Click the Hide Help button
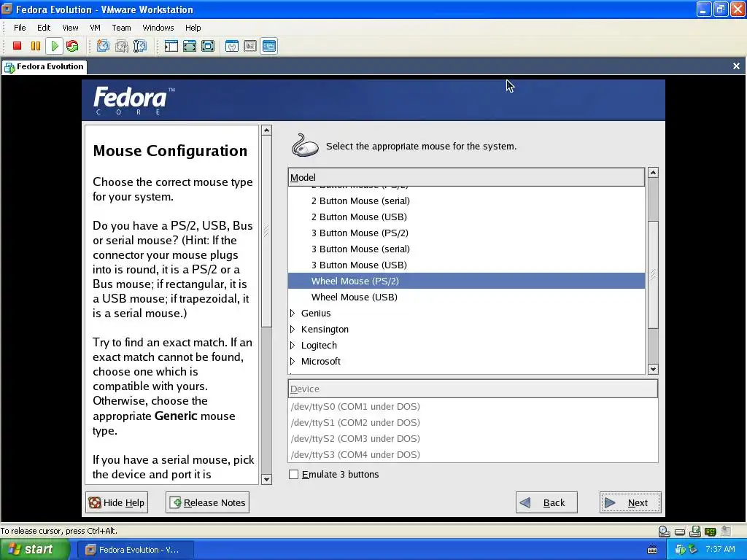This screenshot has width=747, height=560. [117, 502]
